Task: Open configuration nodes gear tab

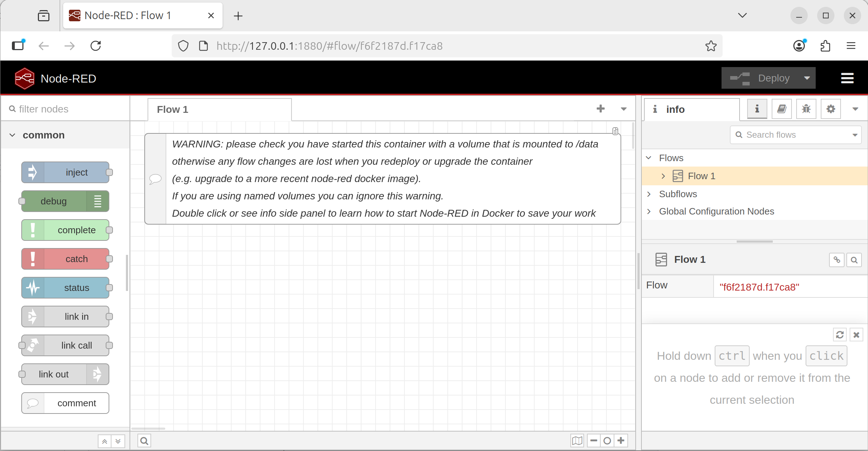Action: [830, 109]
